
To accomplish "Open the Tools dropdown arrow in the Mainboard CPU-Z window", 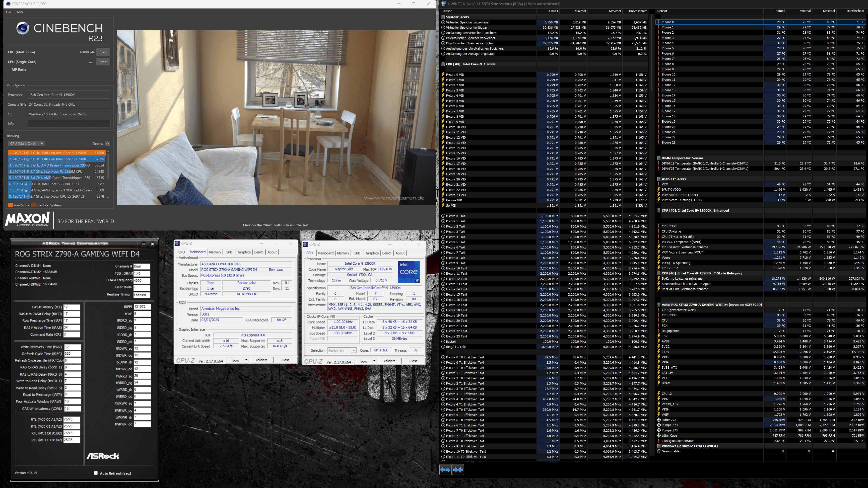I will 246,360.
